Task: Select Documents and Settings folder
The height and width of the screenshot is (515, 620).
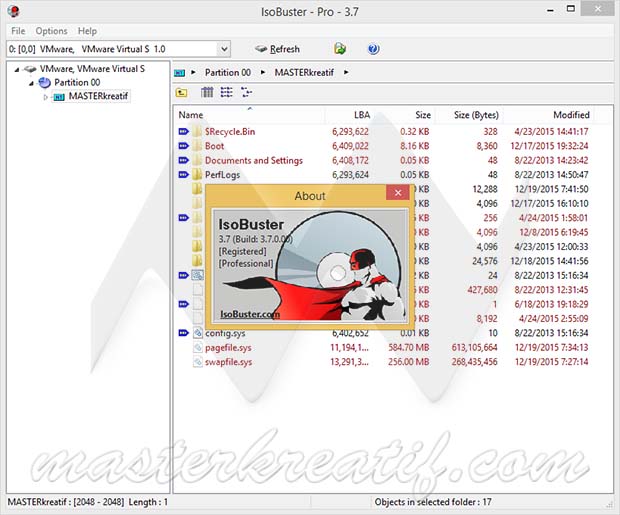Action: click(253, 161)
